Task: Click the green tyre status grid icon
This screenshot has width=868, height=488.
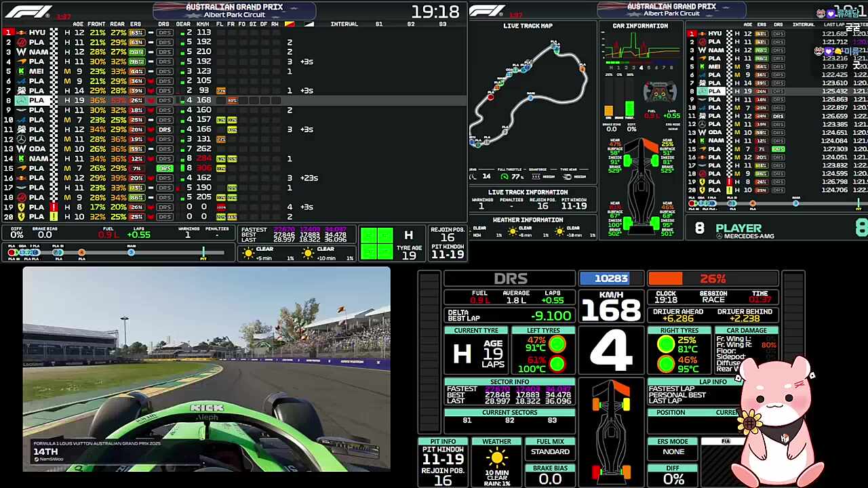Action: 376,243
